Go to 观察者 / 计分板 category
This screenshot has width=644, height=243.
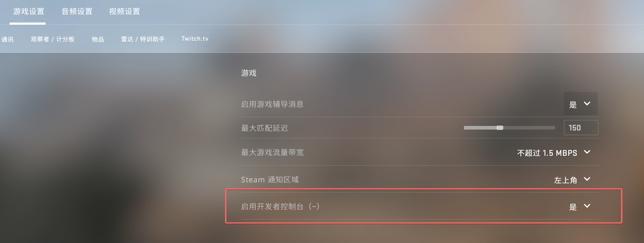52,39
